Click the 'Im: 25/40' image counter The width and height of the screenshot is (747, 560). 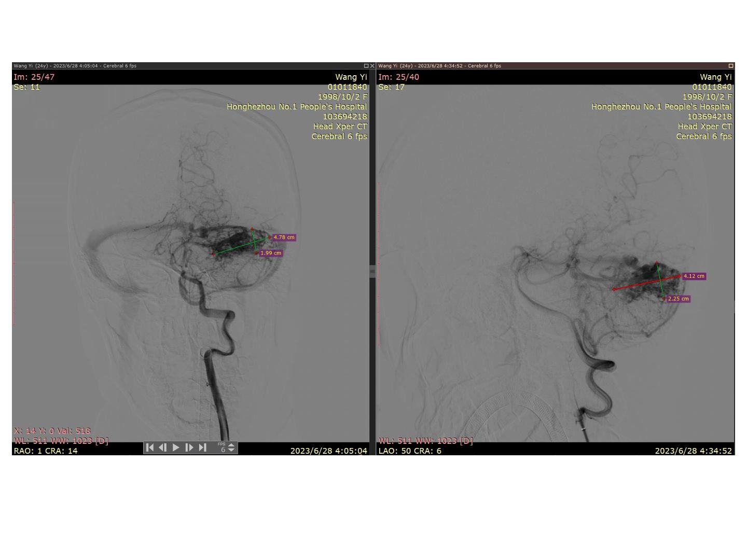tap(399, 77)
